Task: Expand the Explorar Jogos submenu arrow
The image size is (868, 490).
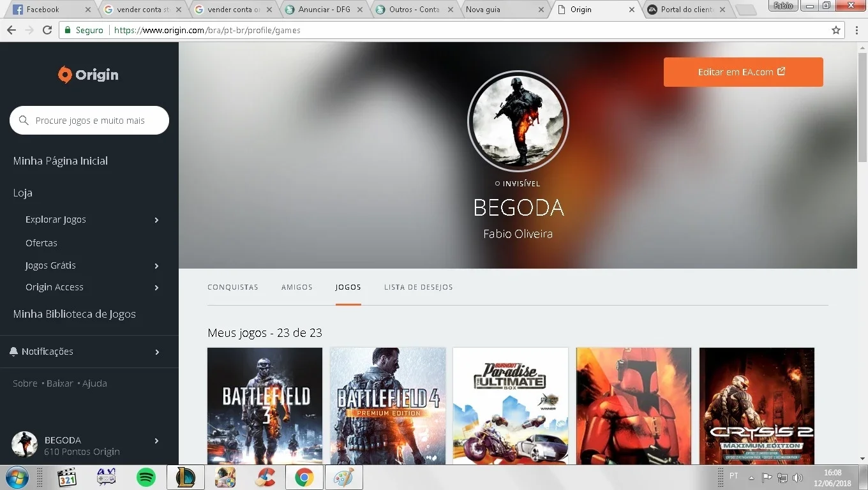Action: pos(156,220)
